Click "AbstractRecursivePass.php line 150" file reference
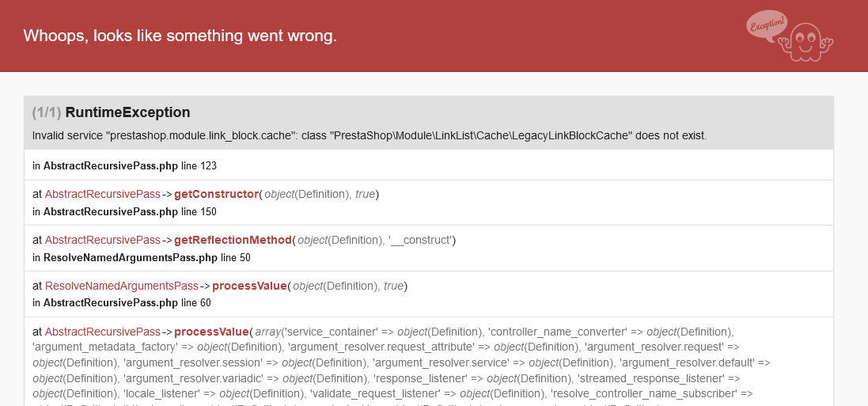Viewport: 868px width, 406px height. pos(130,211)
